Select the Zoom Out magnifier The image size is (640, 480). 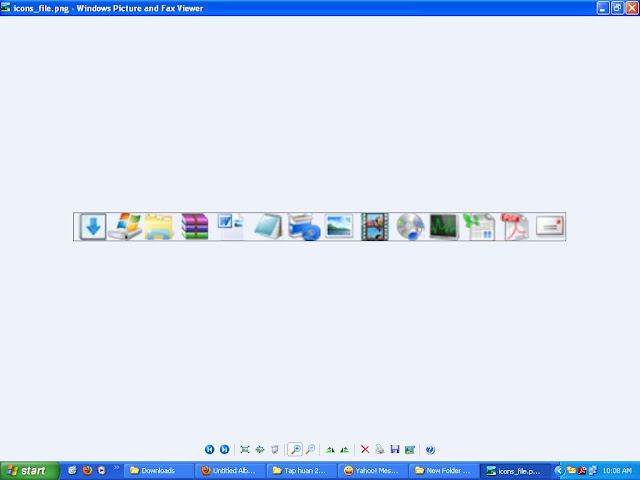click(x=310, y=449)
